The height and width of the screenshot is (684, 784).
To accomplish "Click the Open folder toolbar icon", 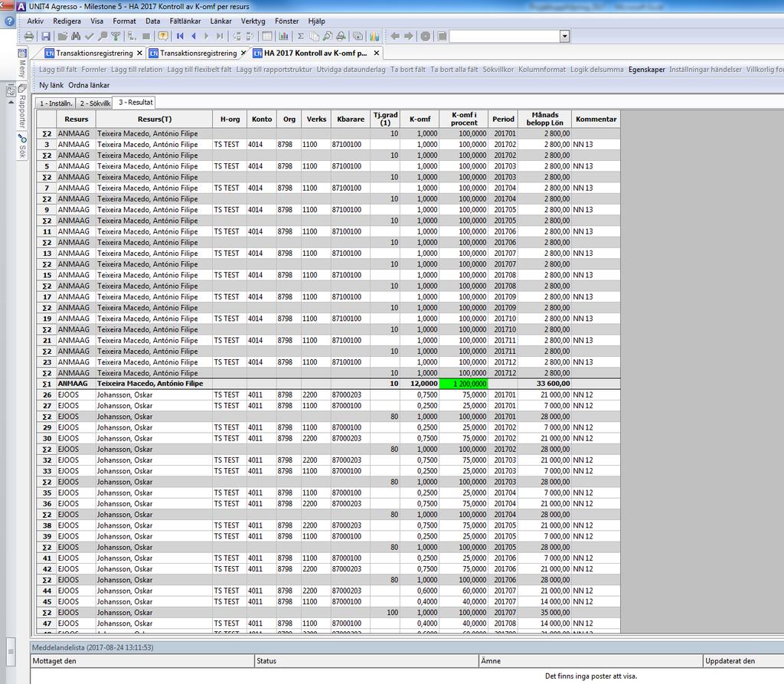I will point(63,36).
